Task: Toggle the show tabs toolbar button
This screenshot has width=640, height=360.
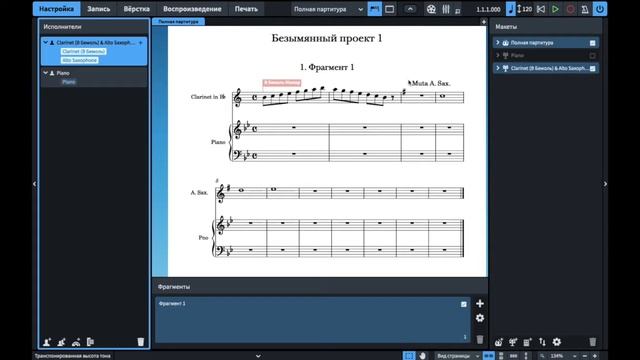Action: [374, 9]
